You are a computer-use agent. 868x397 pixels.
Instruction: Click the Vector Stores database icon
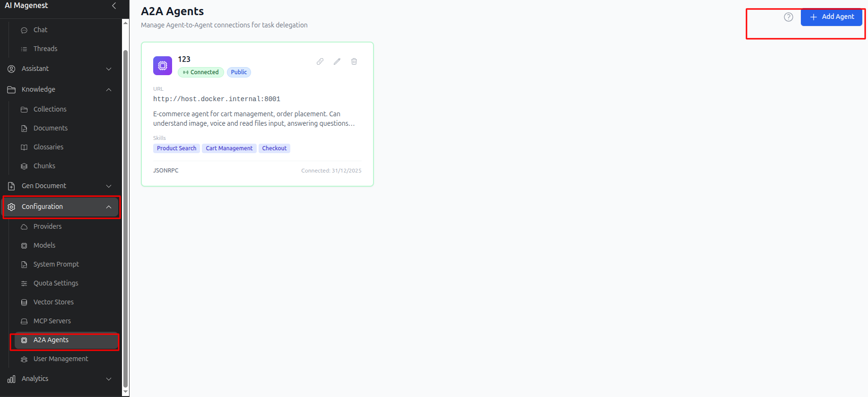[24, 302]
